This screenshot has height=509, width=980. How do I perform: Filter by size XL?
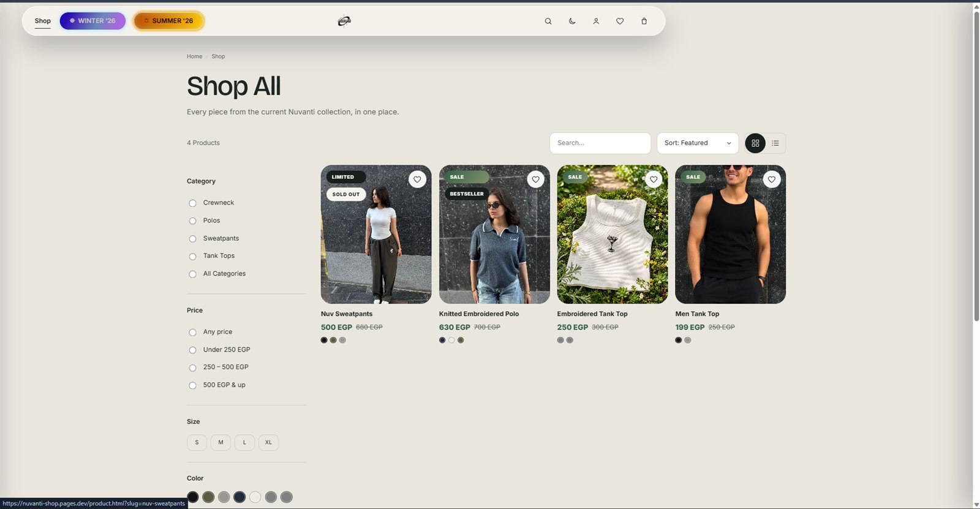point(268,442)
